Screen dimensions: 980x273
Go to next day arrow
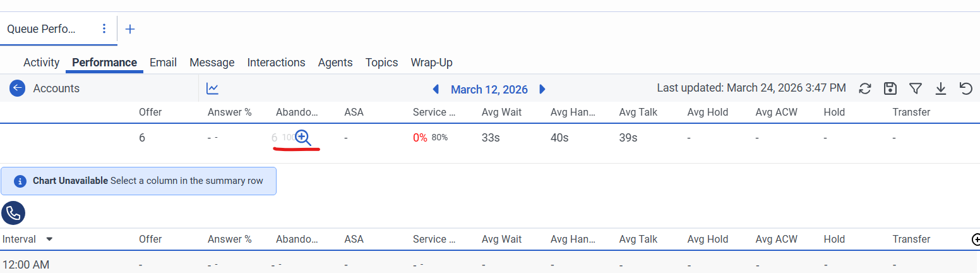coord(542,89)
